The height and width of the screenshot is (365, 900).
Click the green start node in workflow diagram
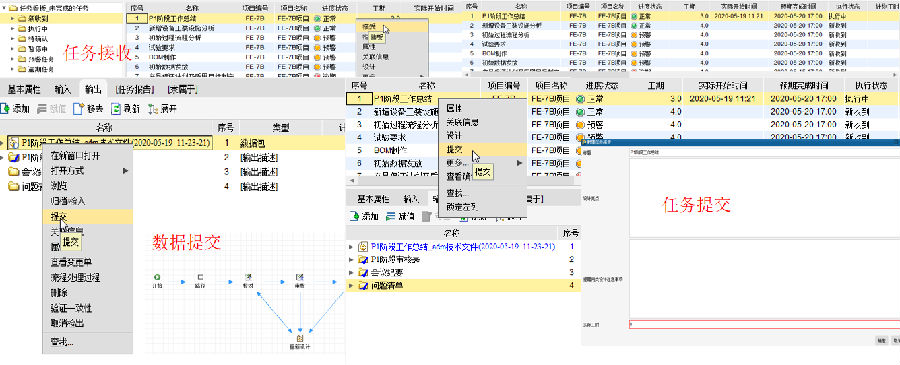[157, 276]
